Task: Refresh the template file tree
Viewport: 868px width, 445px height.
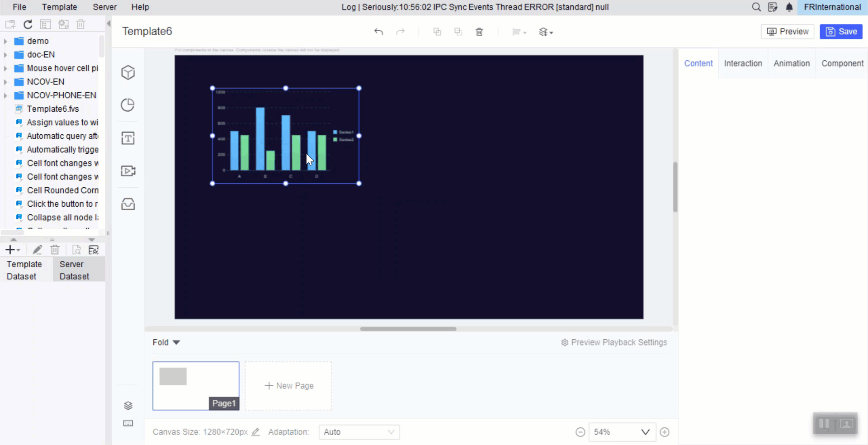Action: click(x=28, y=24)
